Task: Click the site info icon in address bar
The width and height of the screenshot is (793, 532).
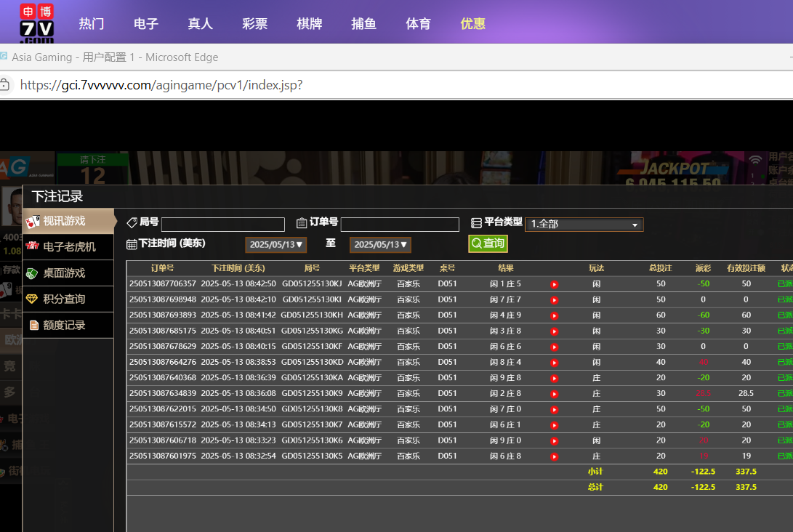Action: [5, 85]
